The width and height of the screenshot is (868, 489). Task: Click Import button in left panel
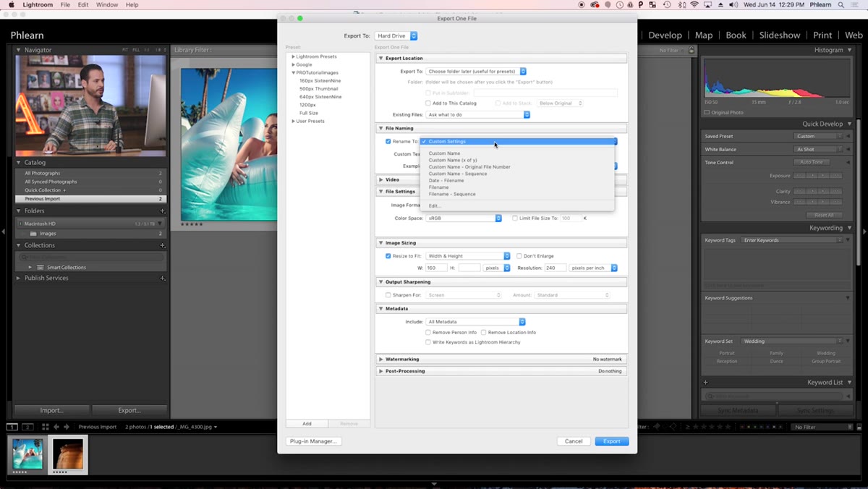[51, 410]
